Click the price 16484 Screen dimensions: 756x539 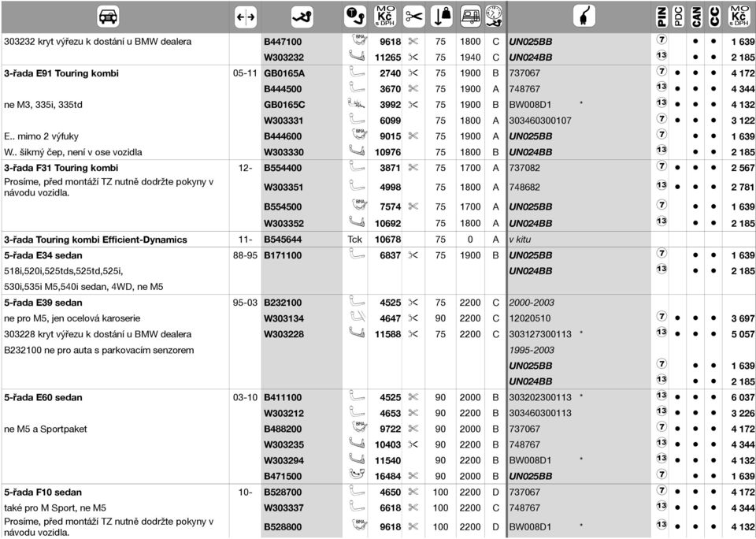tap(387, 476)
